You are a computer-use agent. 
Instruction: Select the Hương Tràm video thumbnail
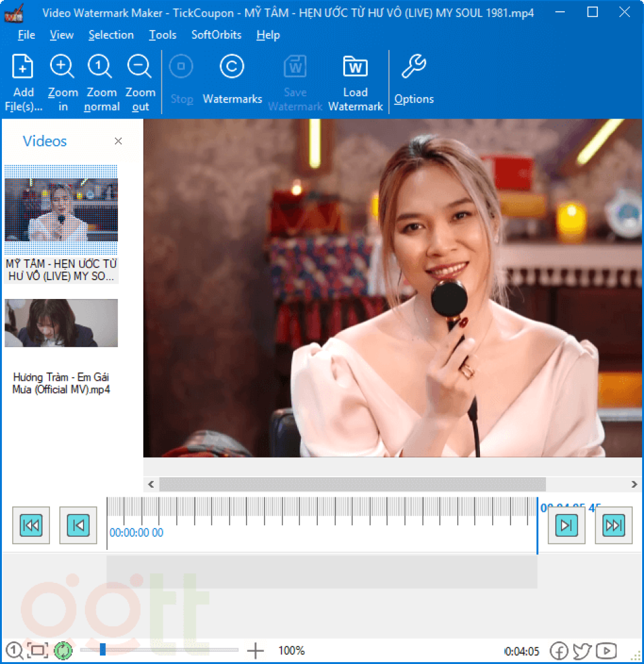click(x=61, y=323)
